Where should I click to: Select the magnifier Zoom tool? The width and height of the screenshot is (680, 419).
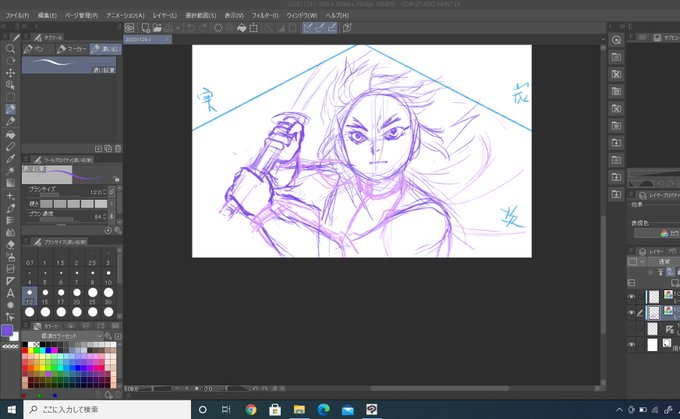10,49
